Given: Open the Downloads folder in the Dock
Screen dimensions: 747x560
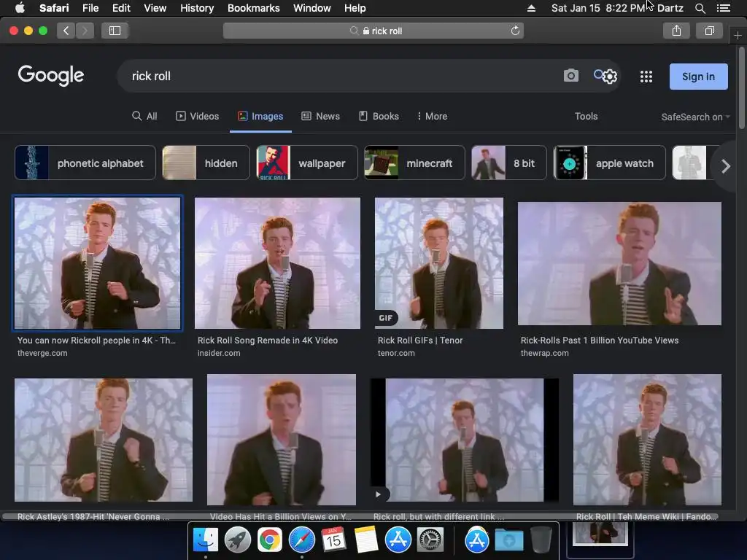Looking at the screenshot, I should coord(508,540).
